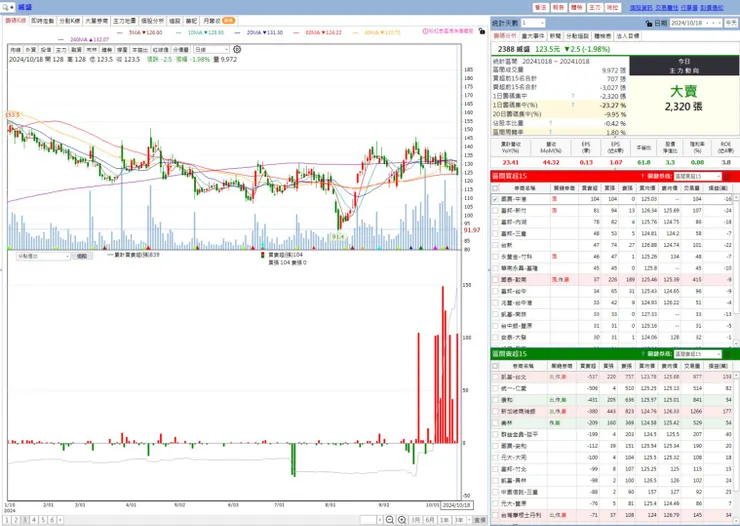Click the next date arrow in 日期 field
This screenshot has width=740, height=526.
(720, 23)
